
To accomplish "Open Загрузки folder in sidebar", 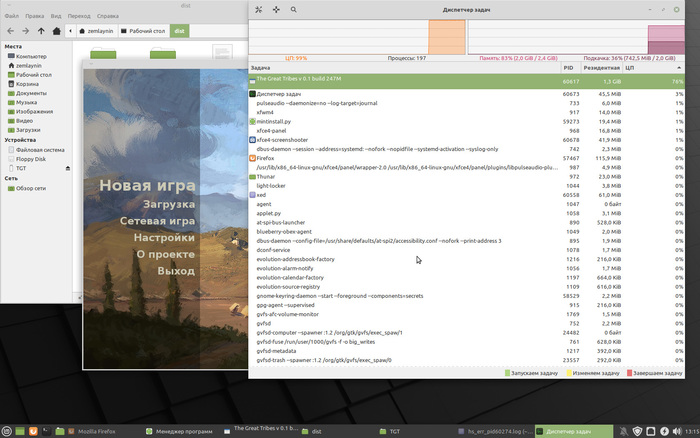I will coord(27,130).
